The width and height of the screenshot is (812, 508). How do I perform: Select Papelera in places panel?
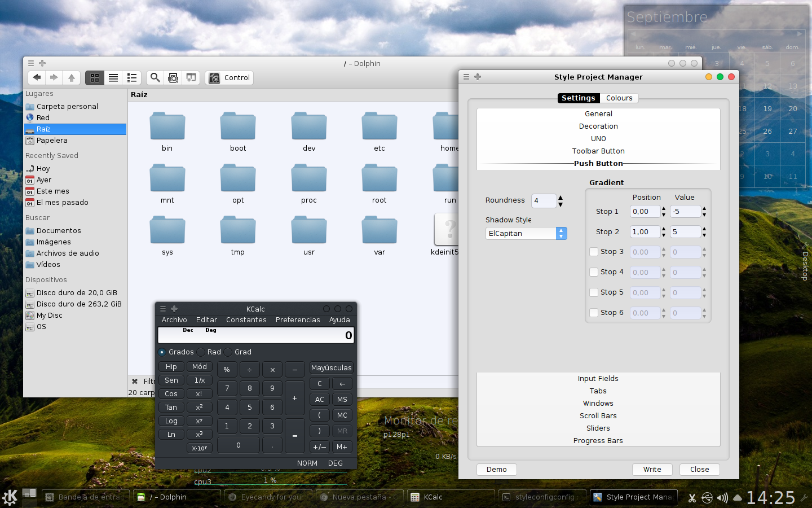click(x=76, y=140)
